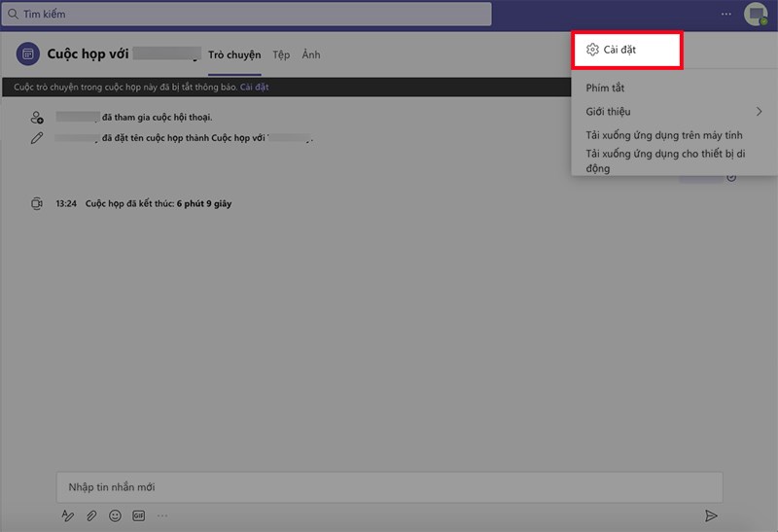Click the Cài đặt link in notification banner

[255, 88]
